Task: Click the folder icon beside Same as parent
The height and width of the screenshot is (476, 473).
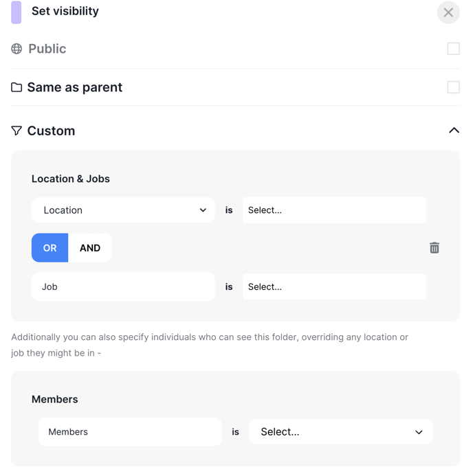Action: tap(16, 87)
